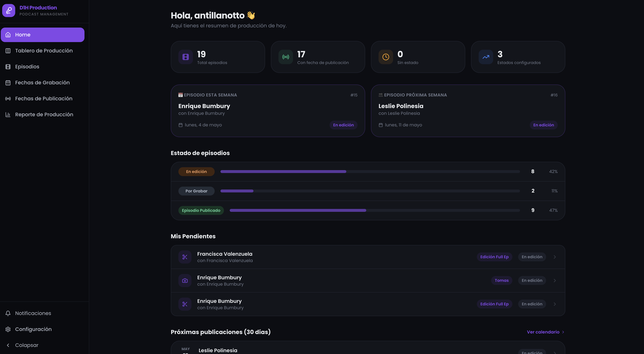The image size is (644, 354).
Task: Click the Tomas tag on Enrique Bumbury row
Action: pyautogui.click(x=501, y=281)
